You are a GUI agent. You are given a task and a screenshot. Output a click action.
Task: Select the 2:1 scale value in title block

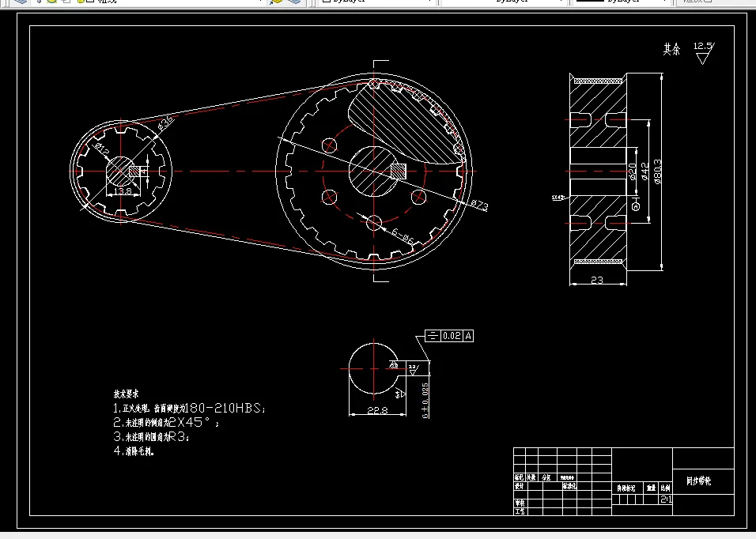[666, 499]
